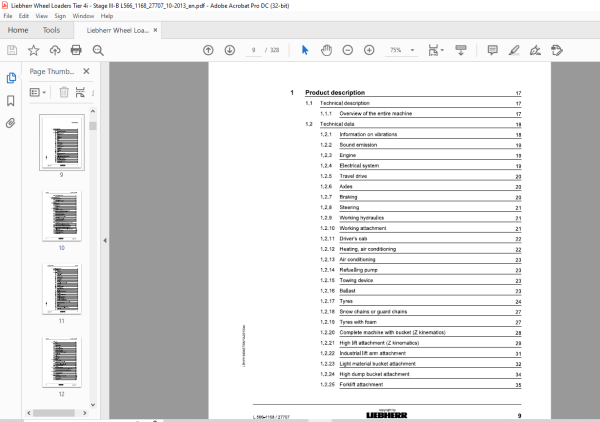Click the insert/split pages icon in thumbnails panel

click(80, 92)
